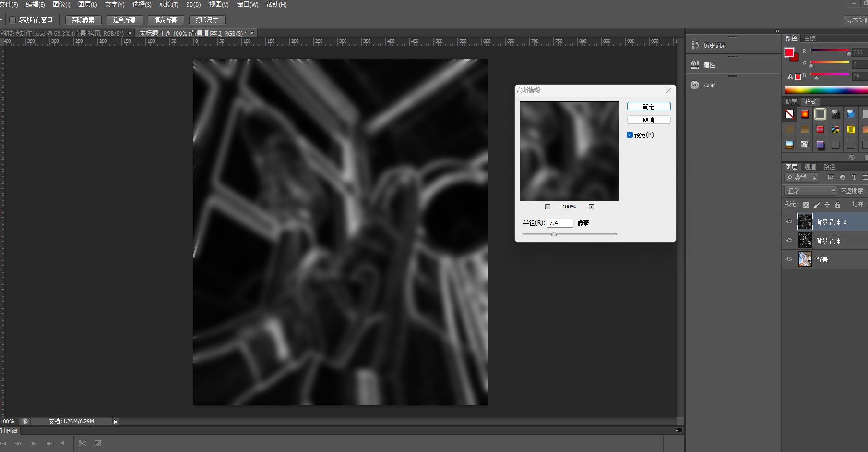
Task: Open the Kuler panel icon
Action: [x=695, y=85]
